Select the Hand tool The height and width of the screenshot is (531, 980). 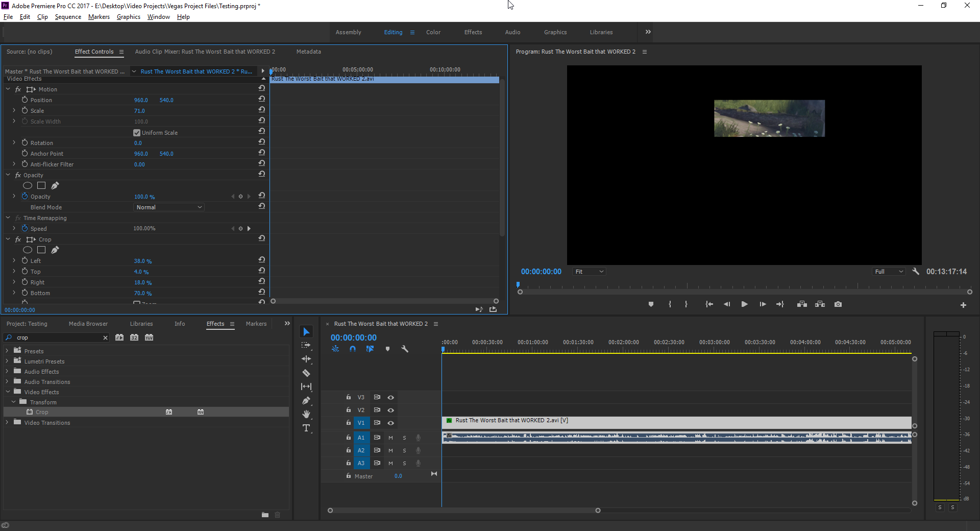tap(306, 414)
